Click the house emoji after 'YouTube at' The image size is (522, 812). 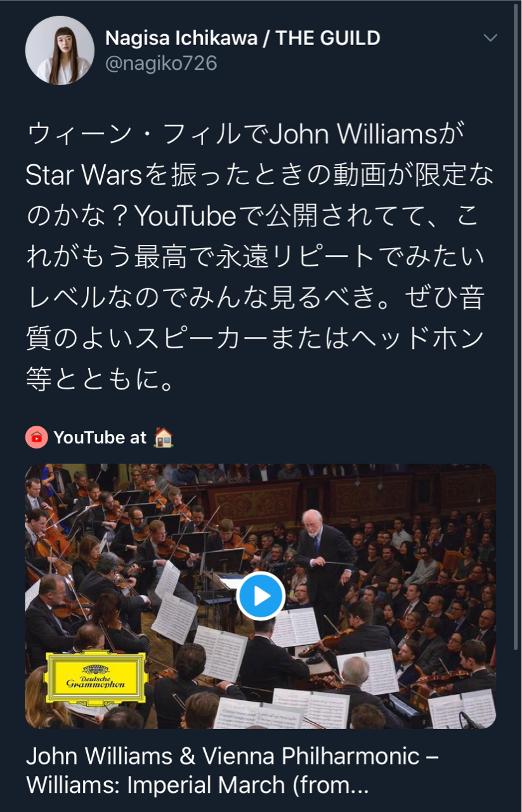(x=164, y=438)
